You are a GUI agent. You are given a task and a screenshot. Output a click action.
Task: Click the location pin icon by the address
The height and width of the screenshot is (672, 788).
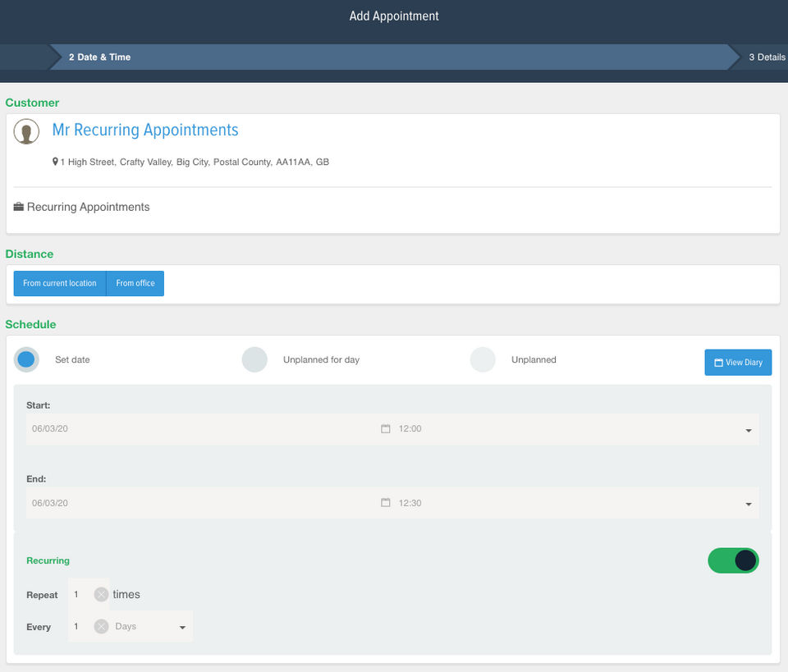click(55, 161)
